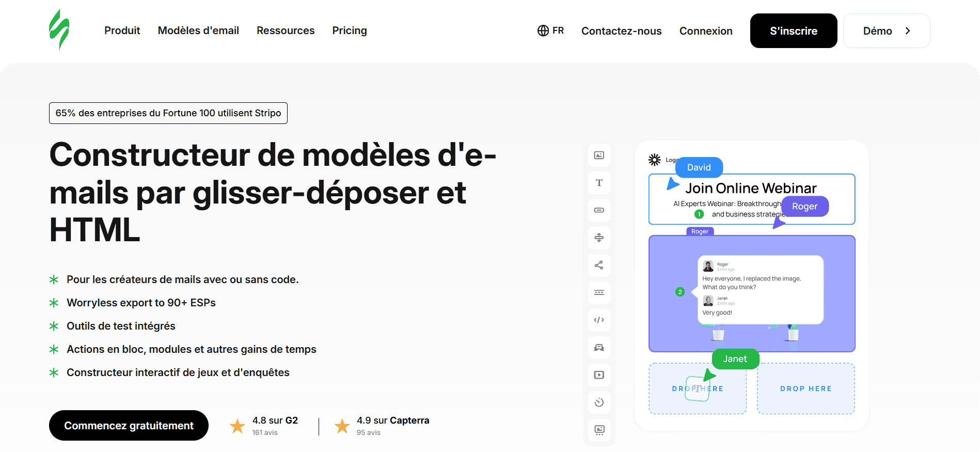Click the green comment marker numbered 2

680,292
